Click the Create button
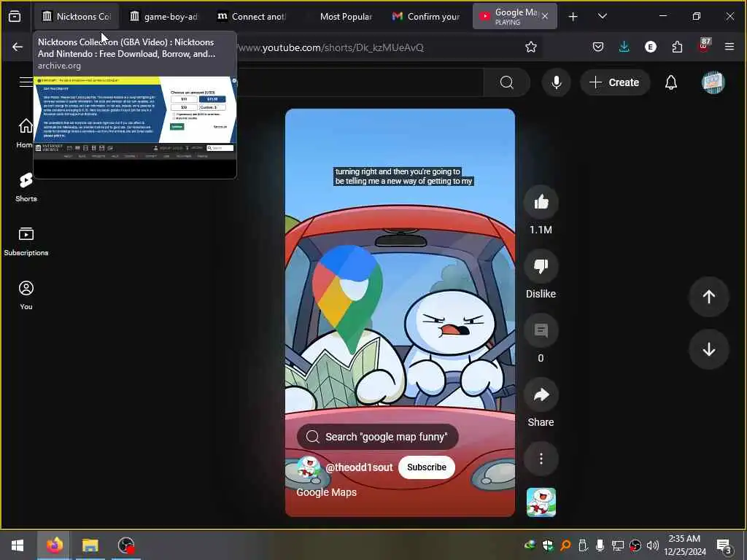 [x=615, y=82]
